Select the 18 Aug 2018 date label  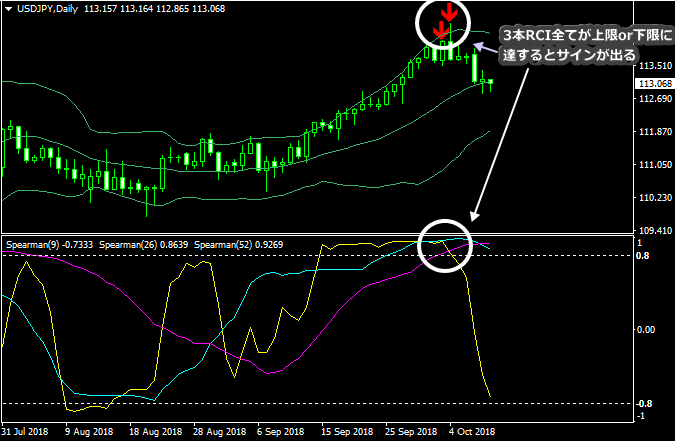156,432
